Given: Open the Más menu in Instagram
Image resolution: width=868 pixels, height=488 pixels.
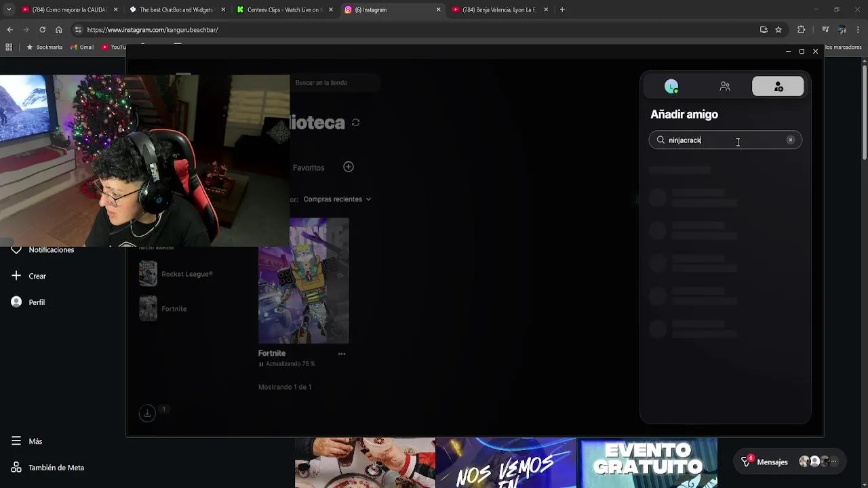Looking at the screenshot, I should [27, 441].
